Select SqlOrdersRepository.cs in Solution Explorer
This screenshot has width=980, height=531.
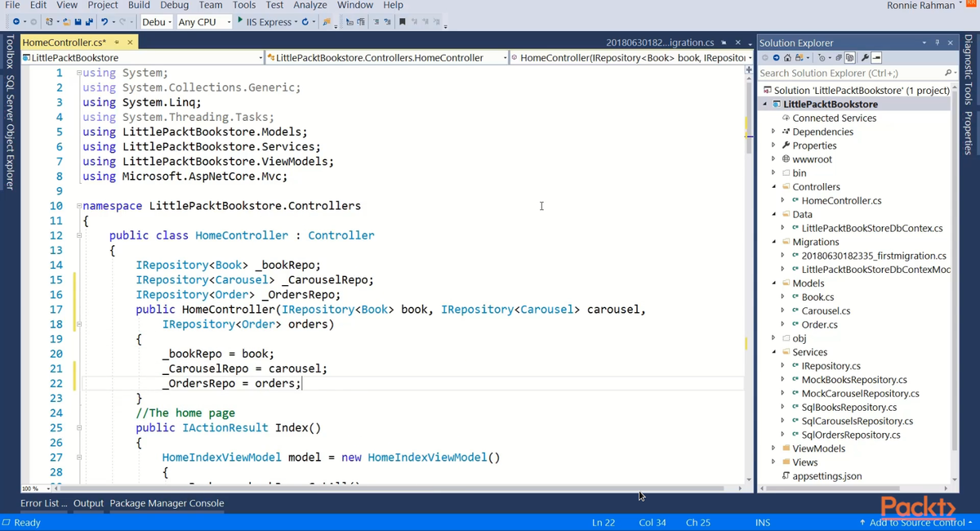[850, 435]
